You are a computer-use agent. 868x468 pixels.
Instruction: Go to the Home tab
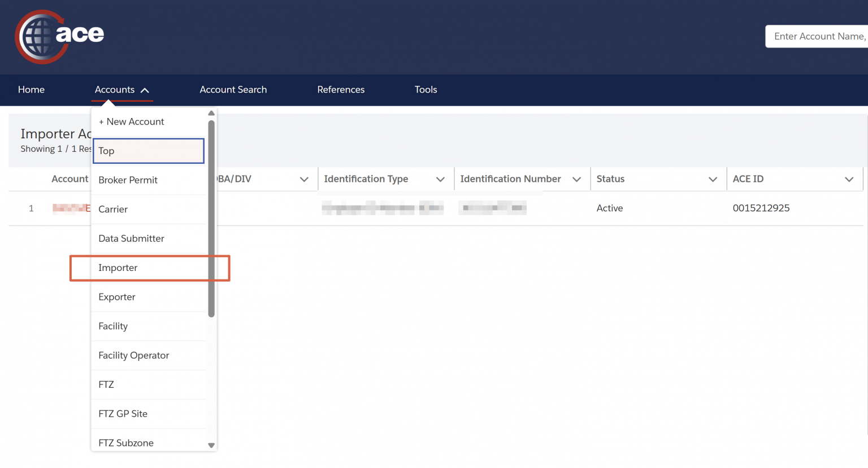pyautogui.click(x=31, y=90)
